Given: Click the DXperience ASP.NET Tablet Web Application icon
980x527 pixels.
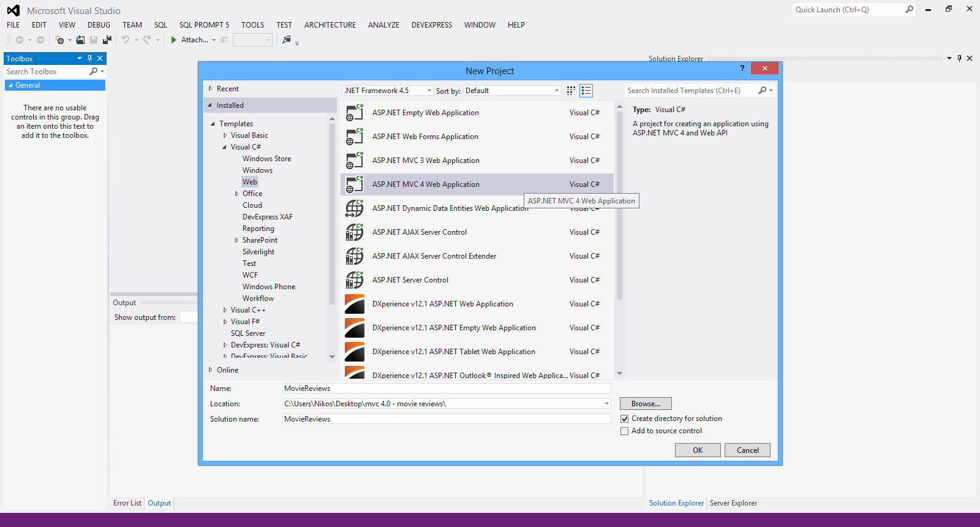Looking at the screenshot, I should click(x=355, y=352).
